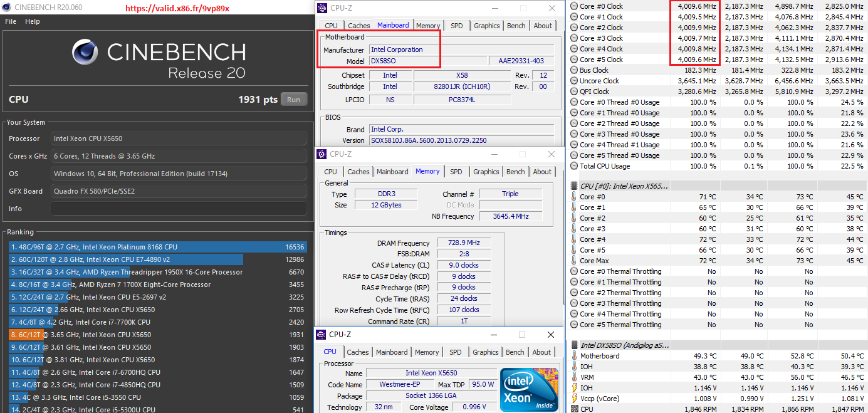
Task: Click the CPU-Z icon of the bottom CPU window
Action: coord(322,335)
